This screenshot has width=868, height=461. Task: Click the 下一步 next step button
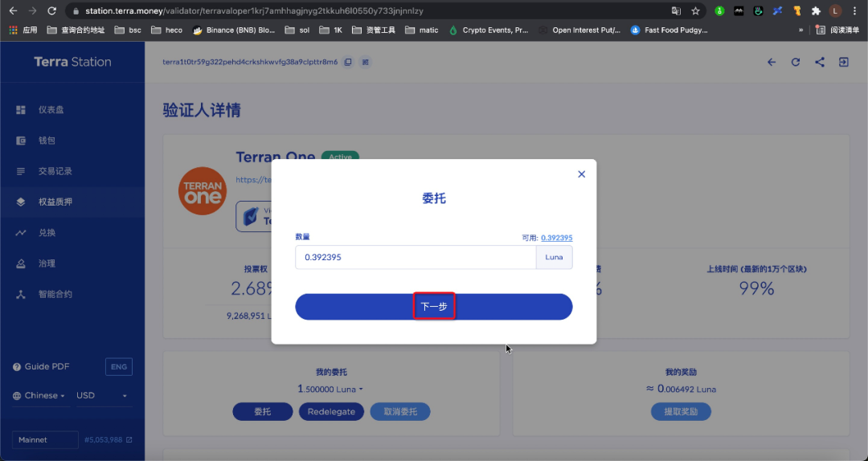(x=434, y=306)
